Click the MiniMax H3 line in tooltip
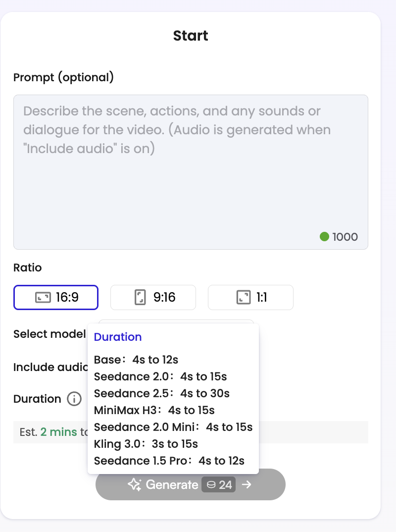 [154, 410]
